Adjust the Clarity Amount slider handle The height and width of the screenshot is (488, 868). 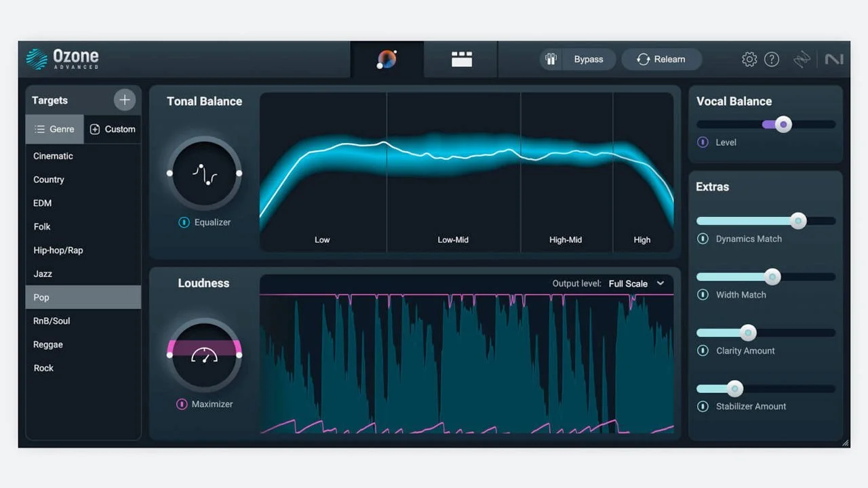click(x=748, y=332)
